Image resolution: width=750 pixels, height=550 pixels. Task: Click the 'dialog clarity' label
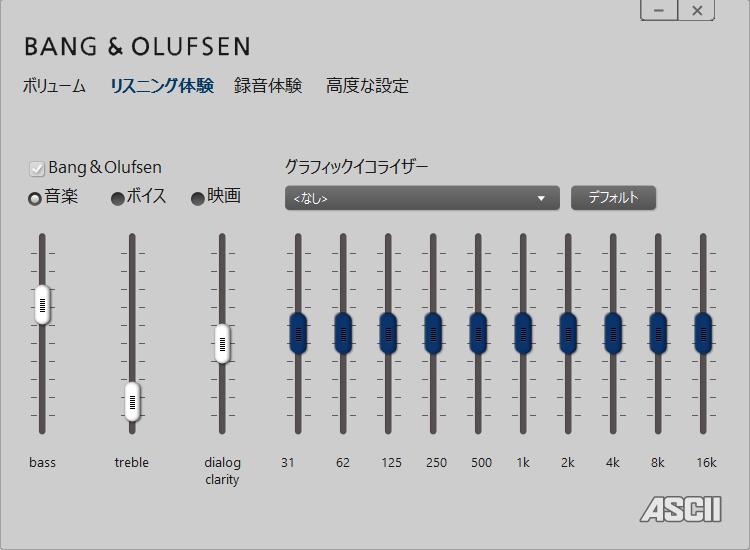222,471
